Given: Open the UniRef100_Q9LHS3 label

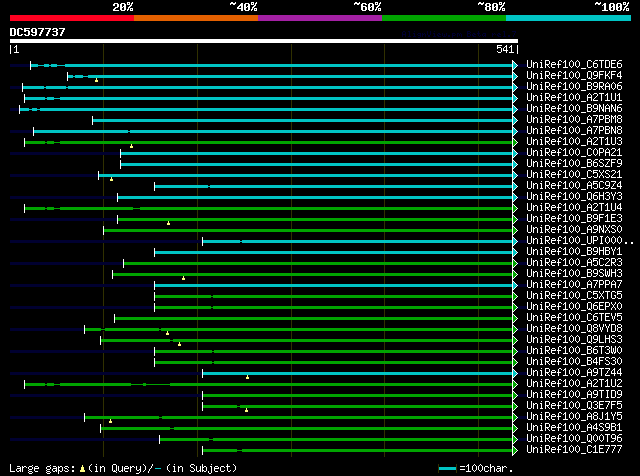Looking at the screenshot, I should pyautogui.click(x=574, y=340).
